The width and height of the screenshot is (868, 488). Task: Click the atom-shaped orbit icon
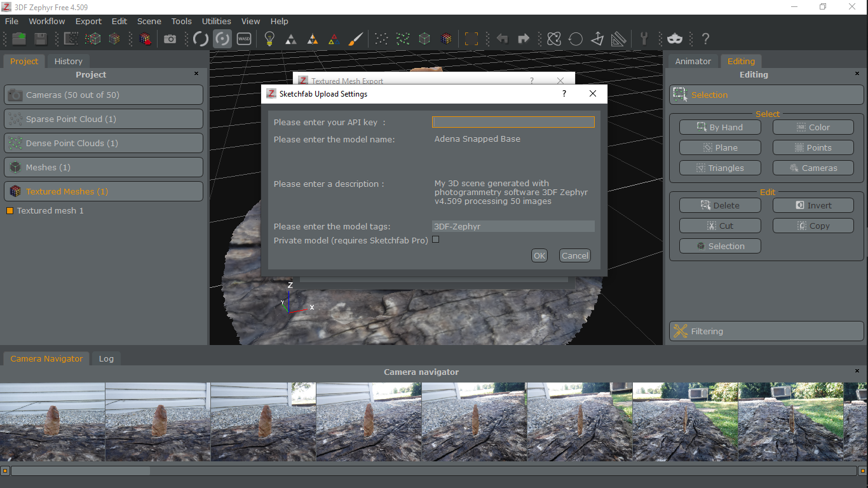(x=554, y=39)
